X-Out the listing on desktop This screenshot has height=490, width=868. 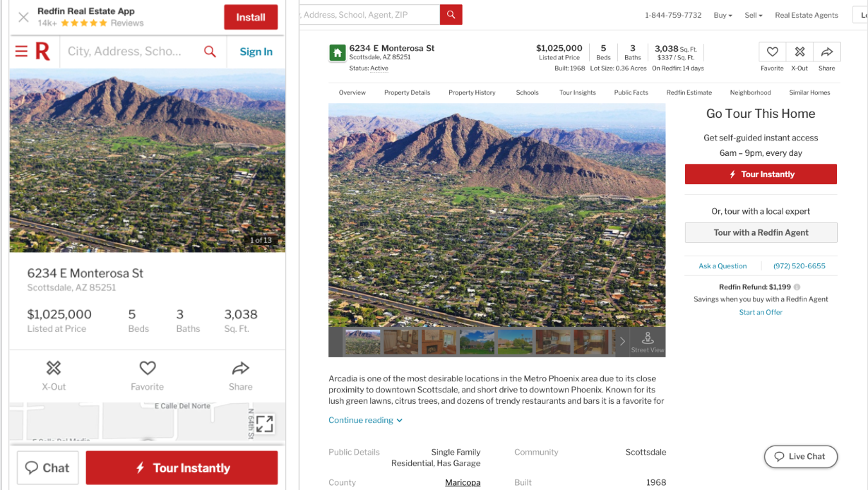click(x=799, y=52)
